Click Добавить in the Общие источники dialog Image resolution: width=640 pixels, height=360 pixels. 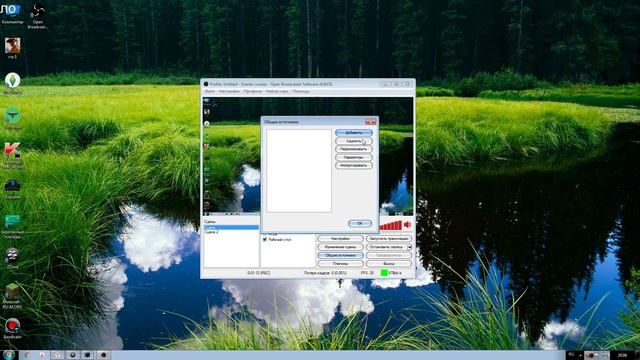354,133
